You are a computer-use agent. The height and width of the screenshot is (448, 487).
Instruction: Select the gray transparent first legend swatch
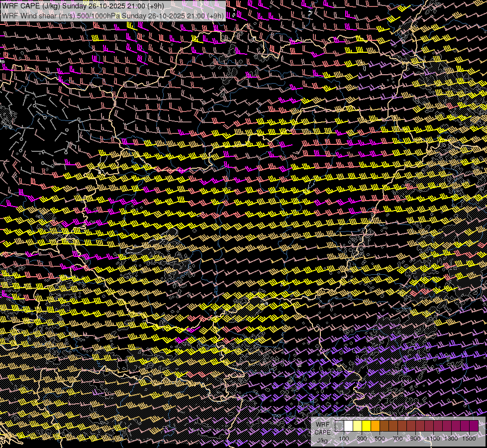tap(339, 426)
